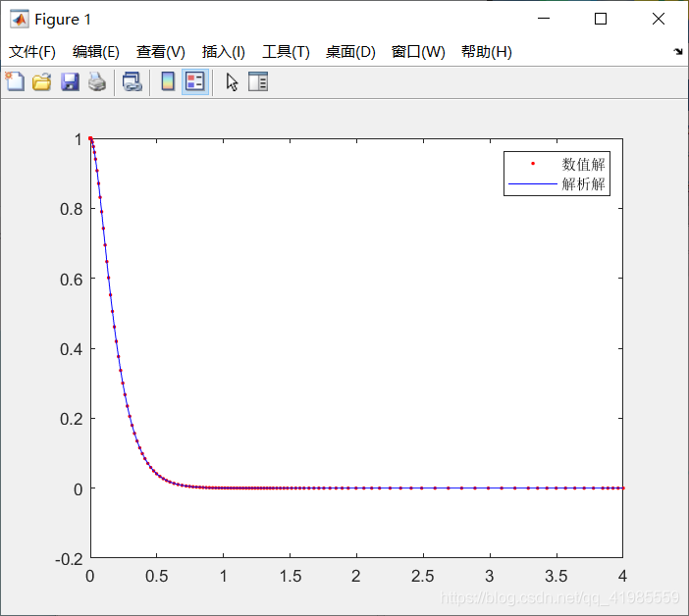Click the y-axis tick label 0.8
The image size is (689, 616).
(x=72, y=210)
